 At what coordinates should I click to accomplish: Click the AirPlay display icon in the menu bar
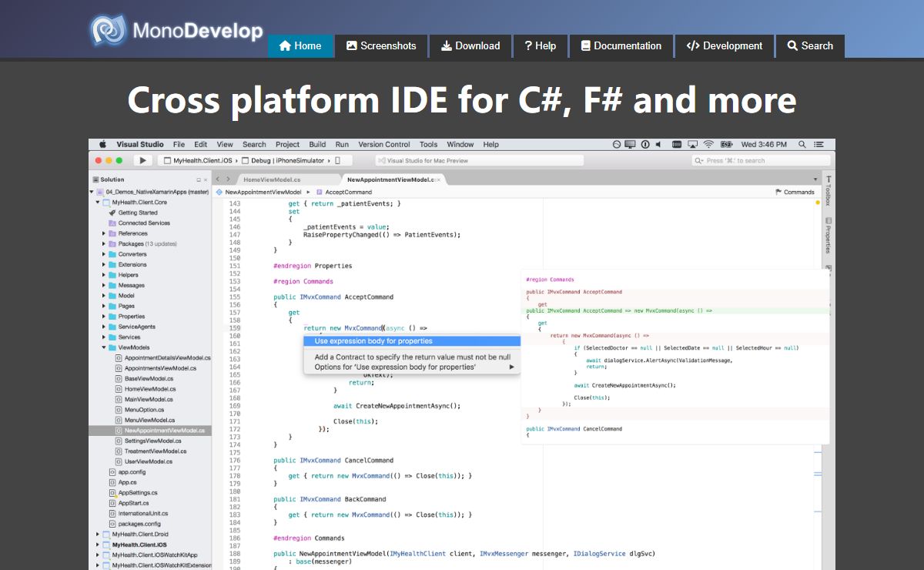tap(691, 144)
